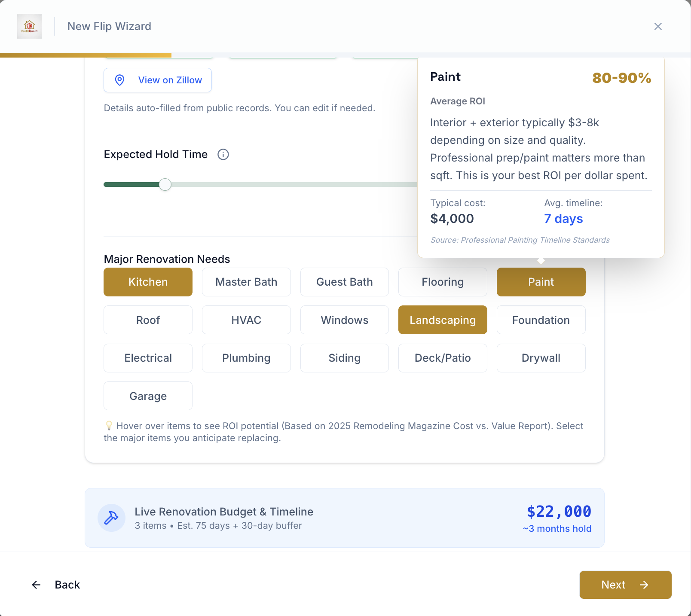
Task: Select the Foundation renovation need
Action: [x=541, y=320]
